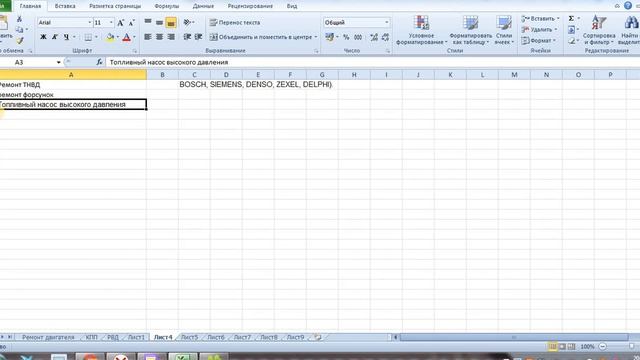Switch to the Разметка страницы tab
Screen dimensions: 640x360
coord(115,6)
